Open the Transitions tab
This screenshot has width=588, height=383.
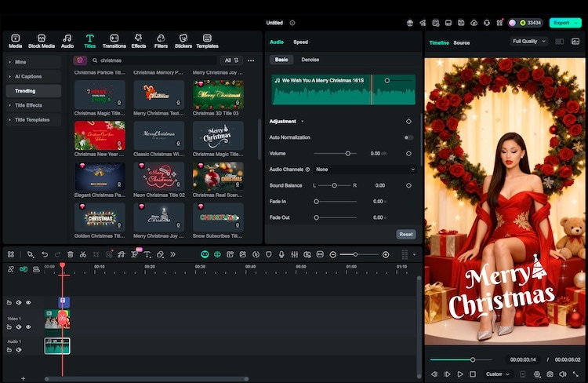coord(114,42)
